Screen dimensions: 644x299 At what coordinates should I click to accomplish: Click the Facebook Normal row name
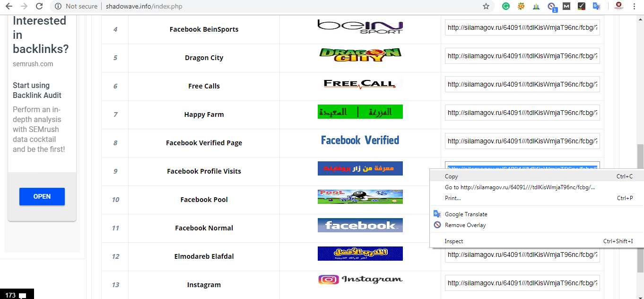coord(204,228)
